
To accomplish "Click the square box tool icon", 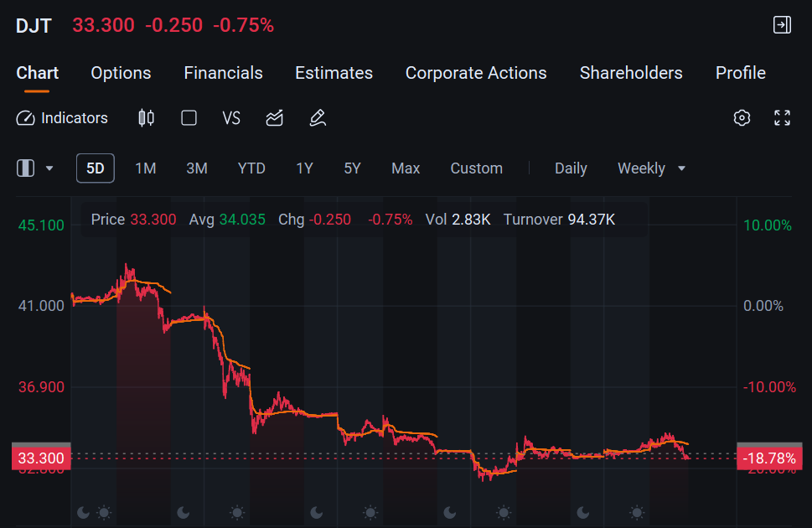I will click(189, 118).
